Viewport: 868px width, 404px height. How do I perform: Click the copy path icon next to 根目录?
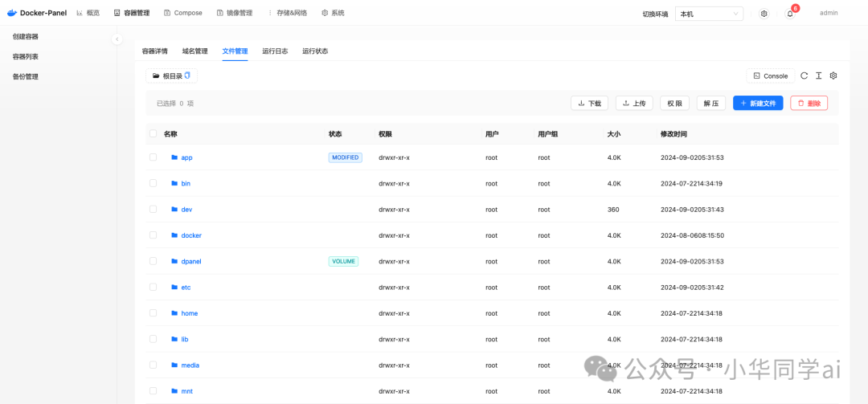pos(187,75)
